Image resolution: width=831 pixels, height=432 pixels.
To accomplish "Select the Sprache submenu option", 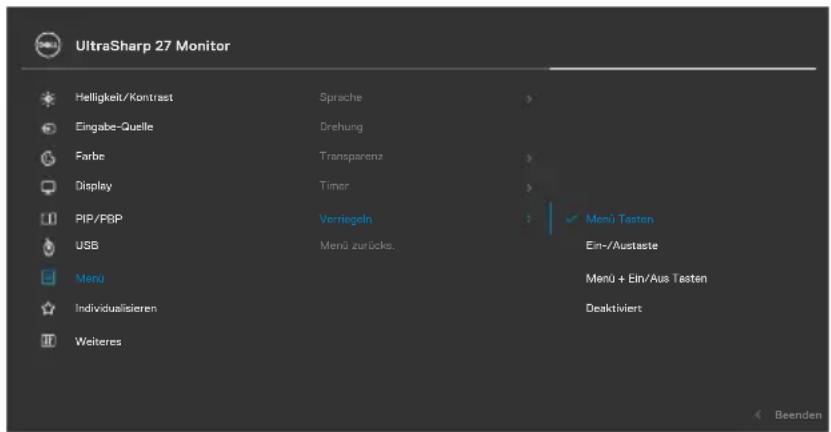I will tap(341, 98).
